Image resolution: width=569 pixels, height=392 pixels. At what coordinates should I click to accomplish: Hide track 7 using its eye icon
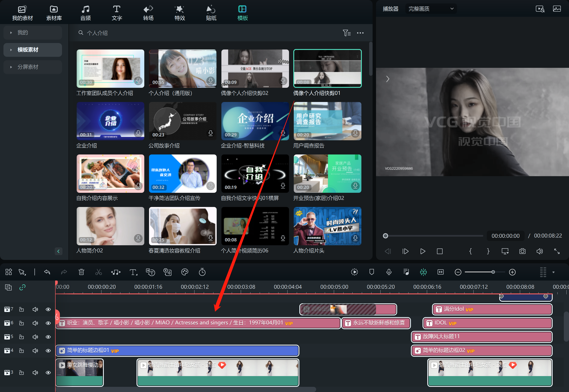click(x=48, y=309)
